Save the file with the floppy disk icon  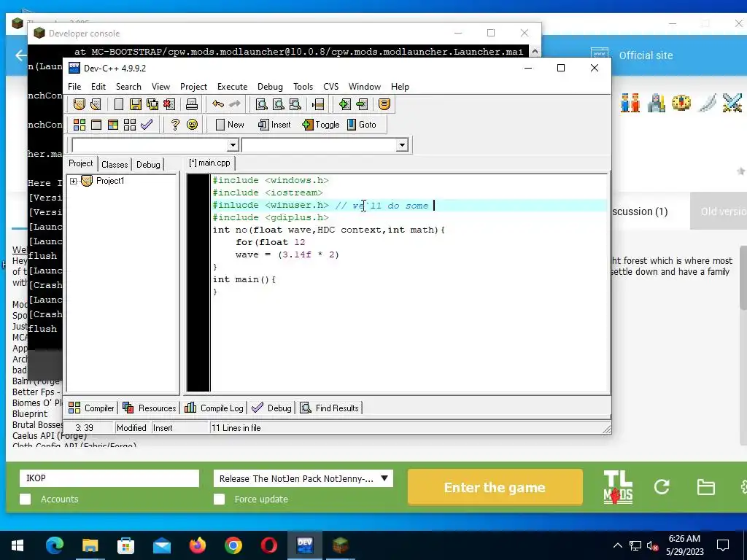point(135,104)
